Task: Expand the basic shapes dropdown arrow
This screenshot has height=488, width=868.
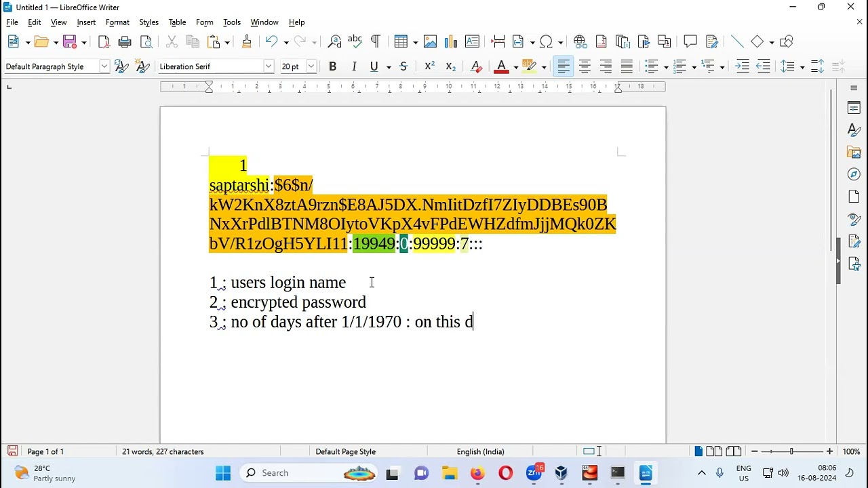Action: click(x=772, y=43)
